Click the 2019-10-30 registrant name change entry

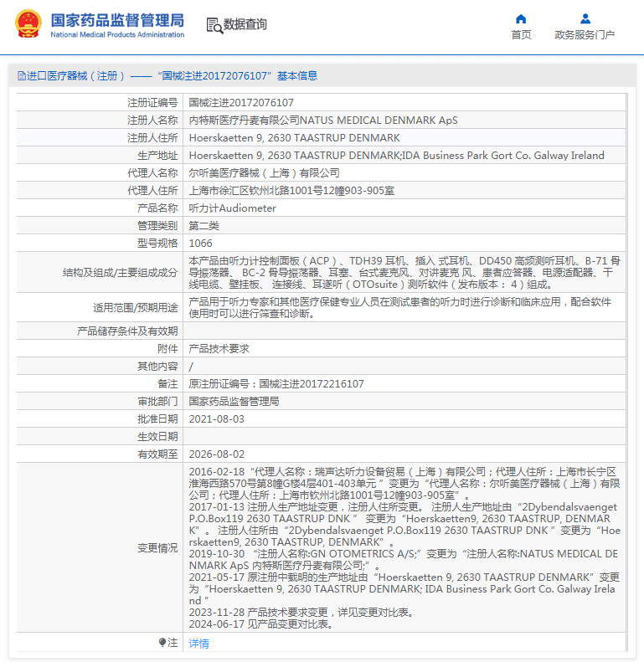pyautogui.click(x=404, y=559)
